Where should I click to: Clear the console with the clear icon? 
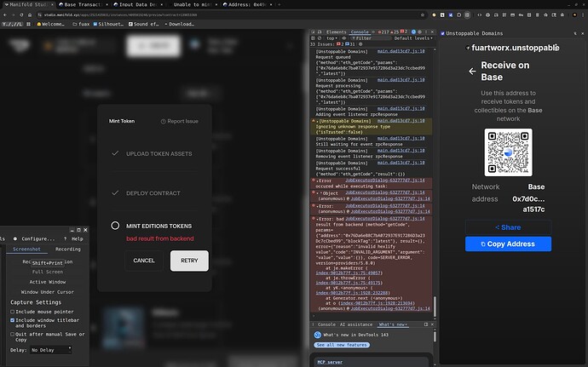tap(320, 38)
